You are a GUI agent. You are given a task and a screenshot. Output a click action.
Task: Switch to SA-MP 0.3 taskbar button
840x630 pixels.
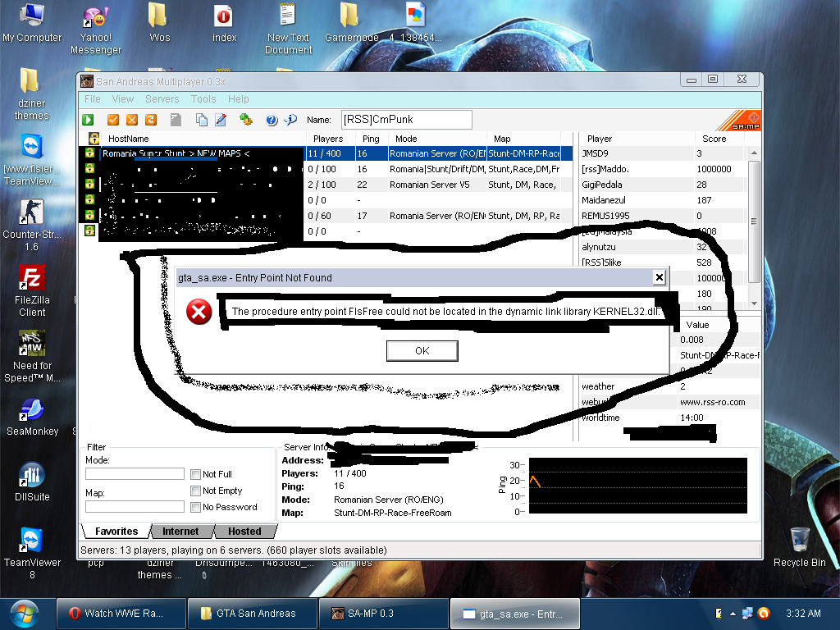pyautogui.click(x=384, y=614)
